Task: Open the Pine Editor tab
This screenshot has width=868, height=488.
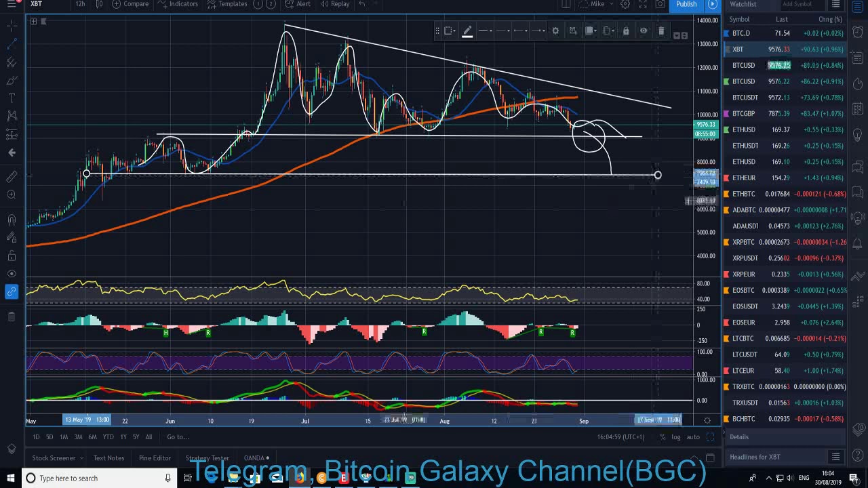Action: pos(155,457)
